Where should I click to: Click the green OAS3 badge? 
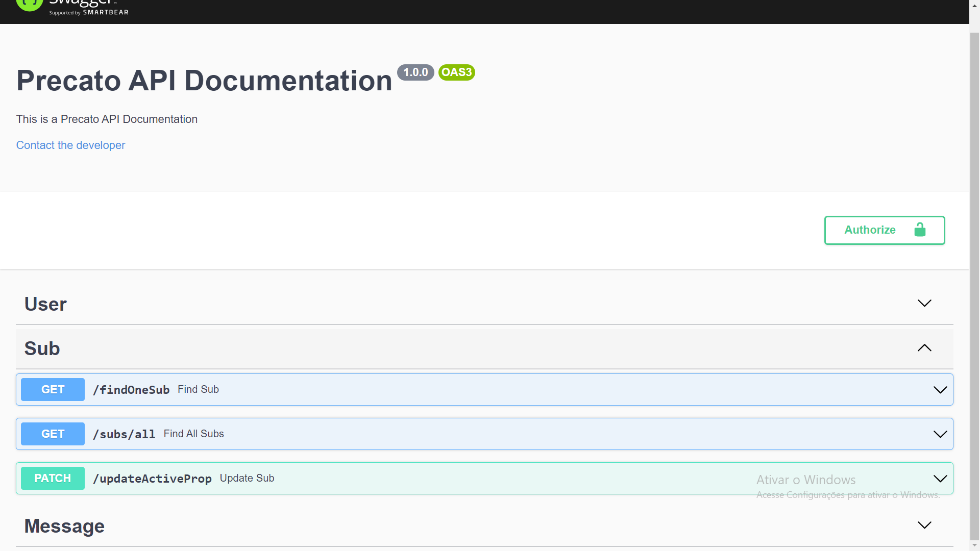coord(456,72)
